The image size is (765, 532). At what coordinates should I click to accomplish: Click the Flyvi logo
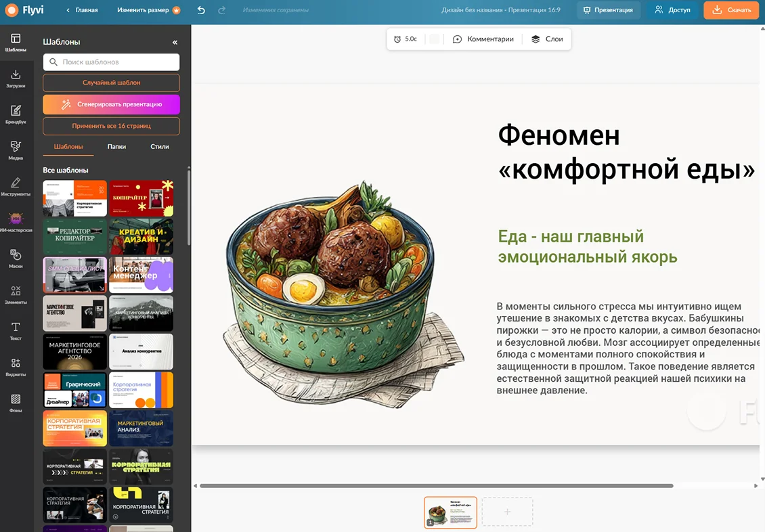24,9
